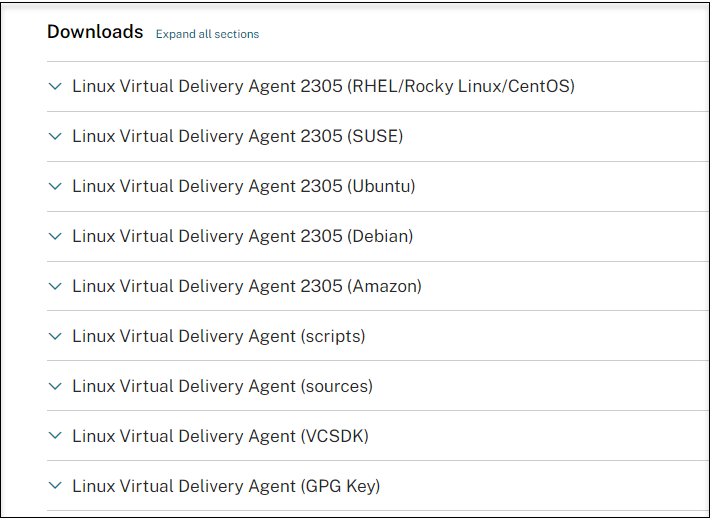
Task: Expand the scripts section chevron
Action: pos(55,336)
